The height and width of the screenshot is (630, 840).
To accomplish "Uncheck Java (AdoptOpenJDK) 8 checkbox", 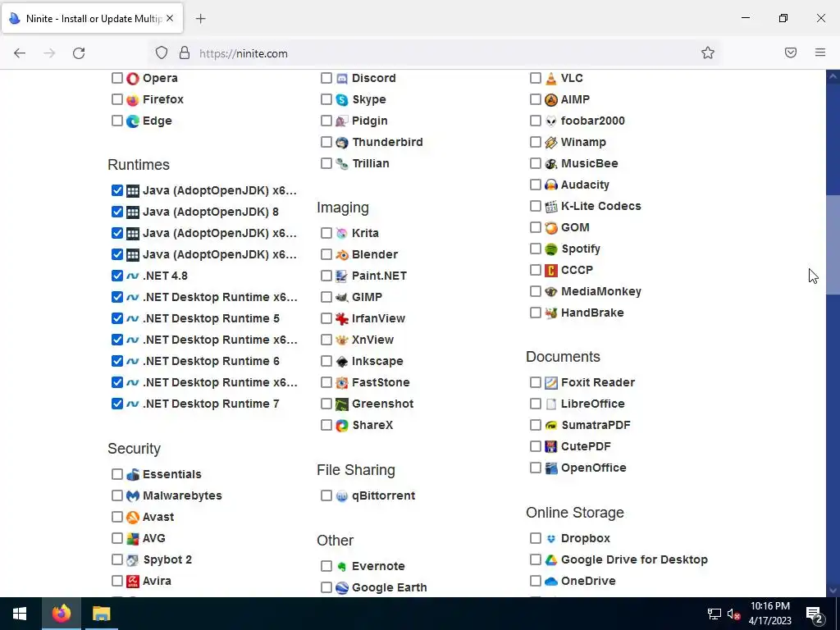I will (116, 212).
